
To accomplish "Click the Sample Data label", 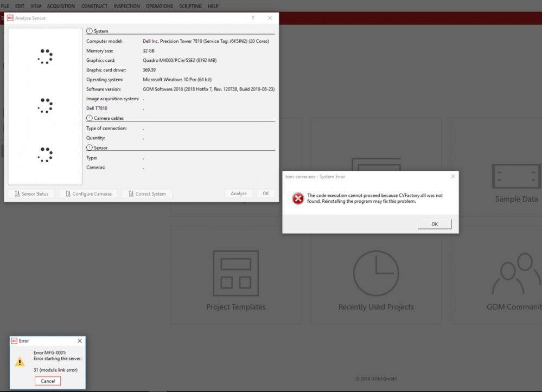I will coord(517,200).
